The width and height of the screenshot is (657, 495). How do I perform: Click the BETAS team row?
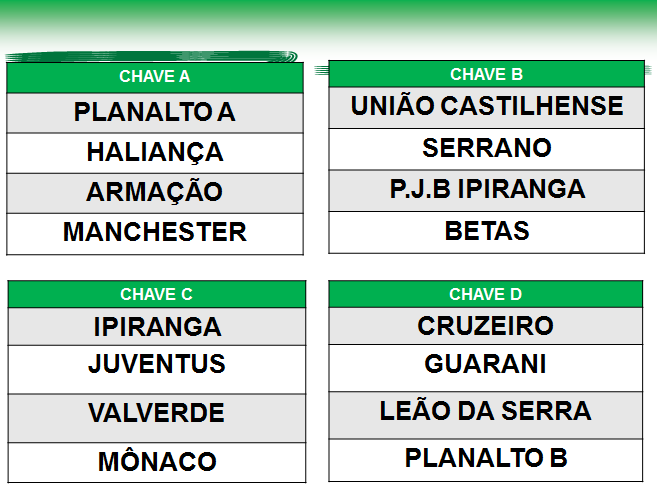tap(486, 231)
